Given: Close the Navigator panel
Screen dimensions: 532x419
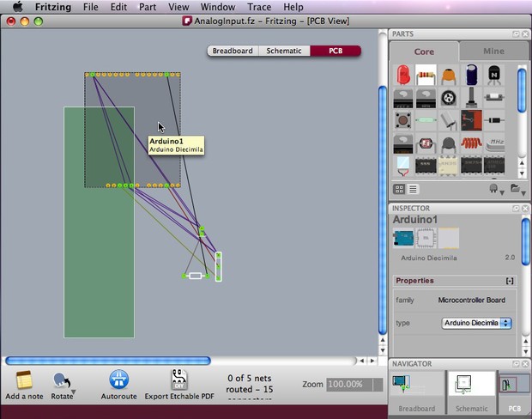Looking at the screenshot, I should 525,364.
